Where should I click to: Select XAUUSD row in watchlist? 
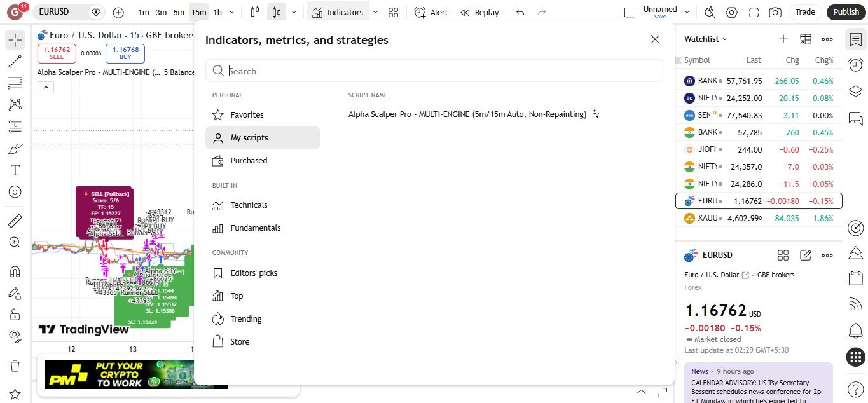[x=758, y=219]
